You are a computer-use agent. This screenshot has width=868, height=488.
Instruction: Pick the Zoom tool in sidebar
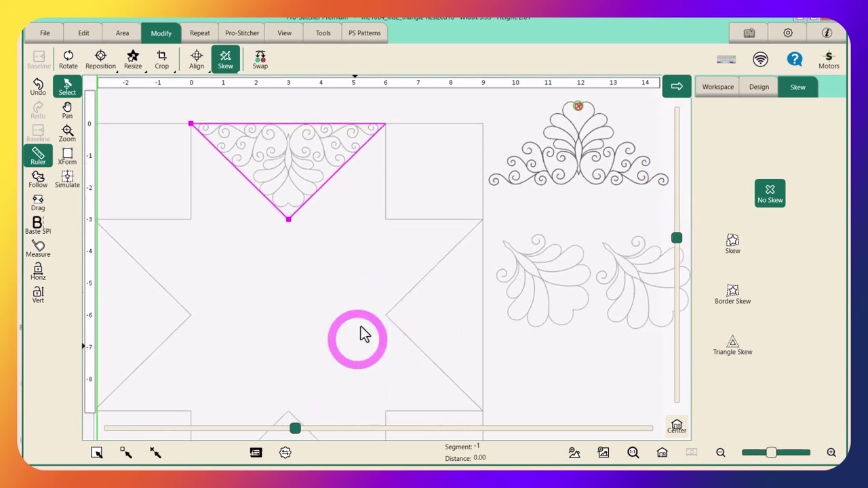click(67, 133)
